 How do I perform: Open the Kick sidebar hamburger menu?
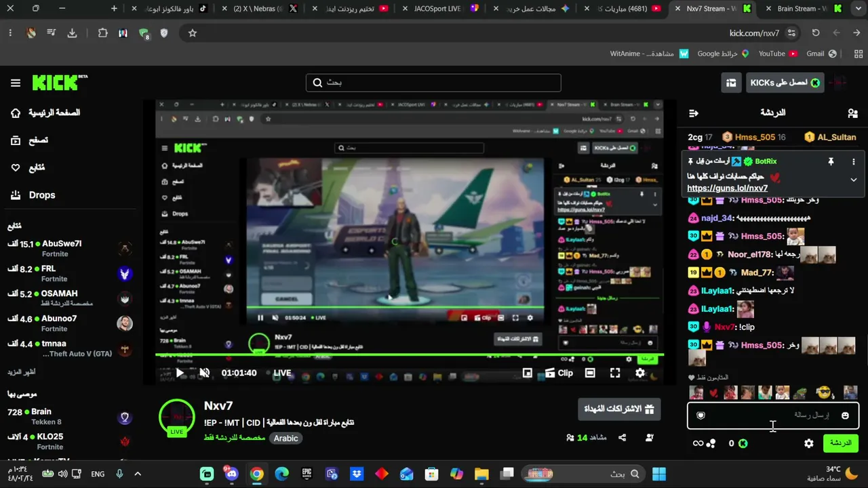[x=16, y=83]
